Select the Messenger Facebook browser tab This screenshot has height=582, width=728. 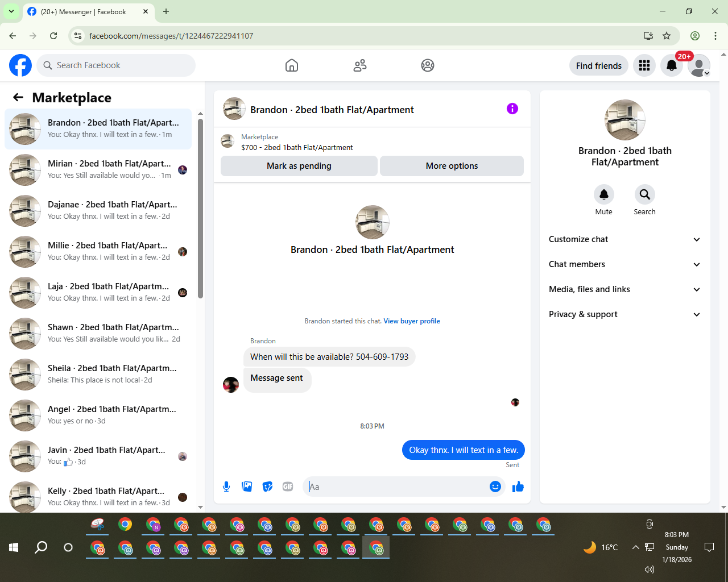[x=89, y=11]
